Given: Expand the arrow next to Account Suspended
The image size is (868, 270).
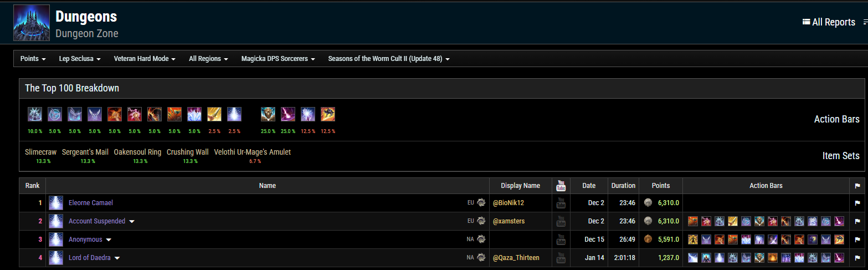Looking at the screenshot, I should (x=132, y=222).
